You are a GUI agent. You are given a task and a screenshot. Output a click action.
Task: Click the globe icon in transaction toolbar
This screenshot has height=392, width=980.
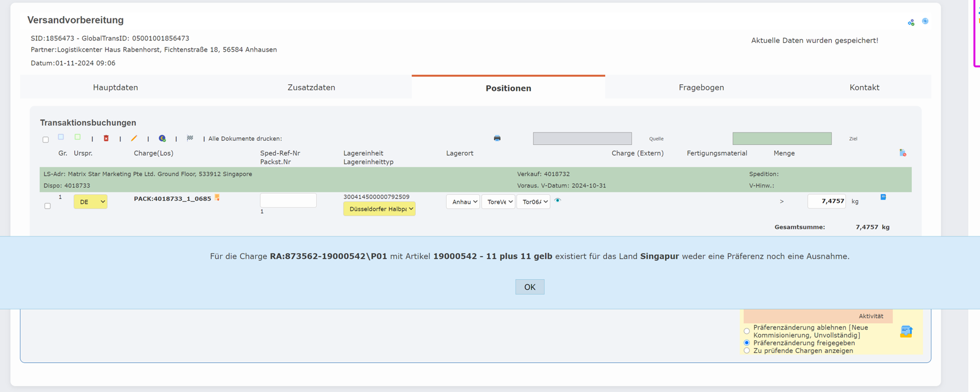coord(162,138)
